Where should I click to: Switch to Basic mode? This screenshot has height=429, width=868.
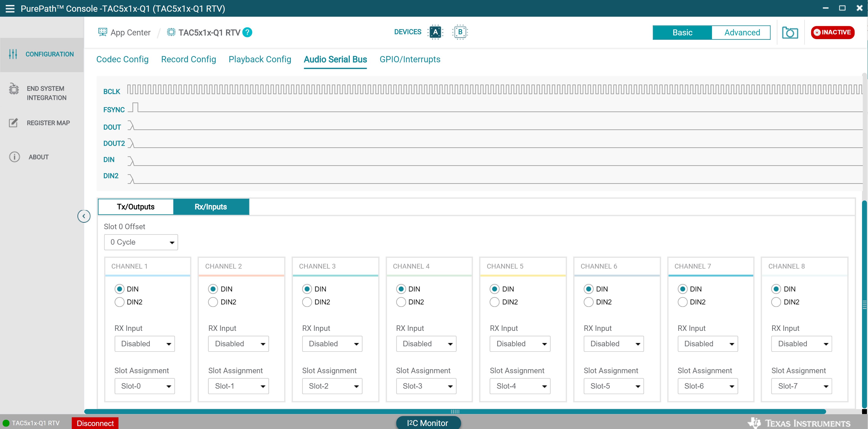pyautogui.click(x=682, y=32)
